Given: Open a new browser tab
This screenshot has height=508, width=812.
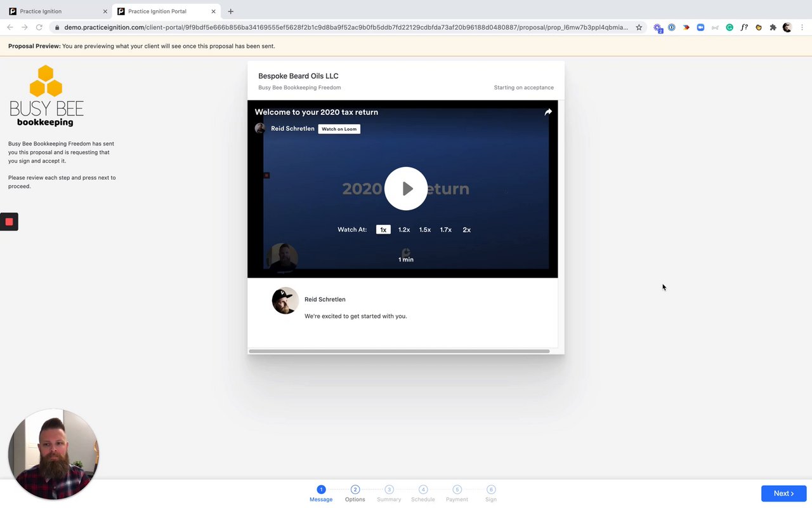Looking at the screenshot, I should [230, 11].
